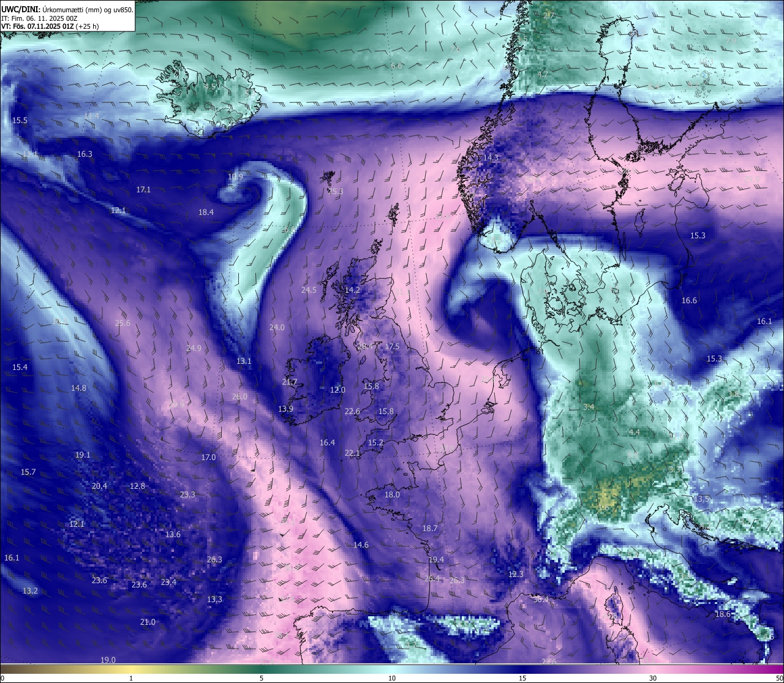Click the 12.8 map value

[137, 486]
